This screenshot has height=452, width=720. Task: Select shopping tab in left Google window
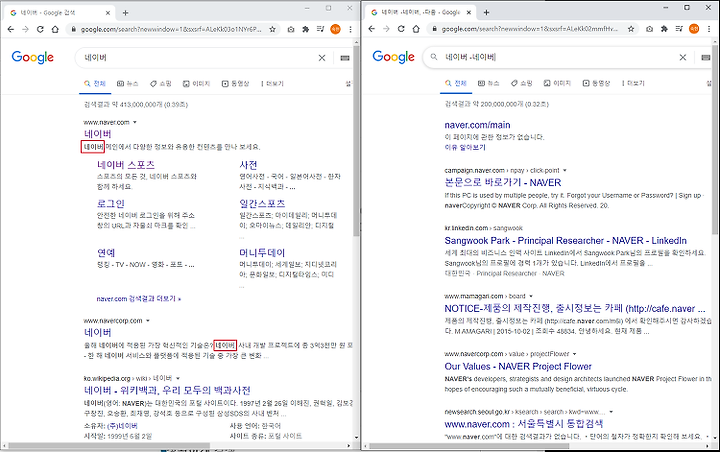click(x=161, y=84)
